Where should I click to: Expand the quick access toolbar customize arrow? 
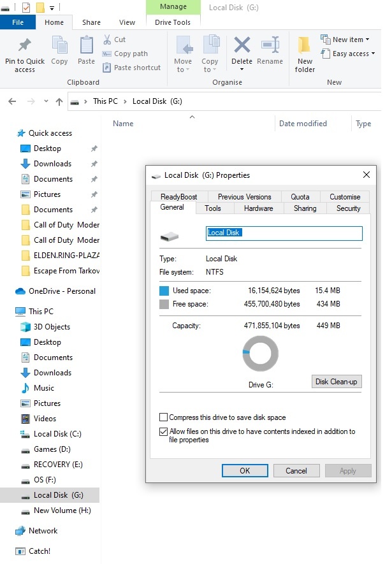click(52, 8)
